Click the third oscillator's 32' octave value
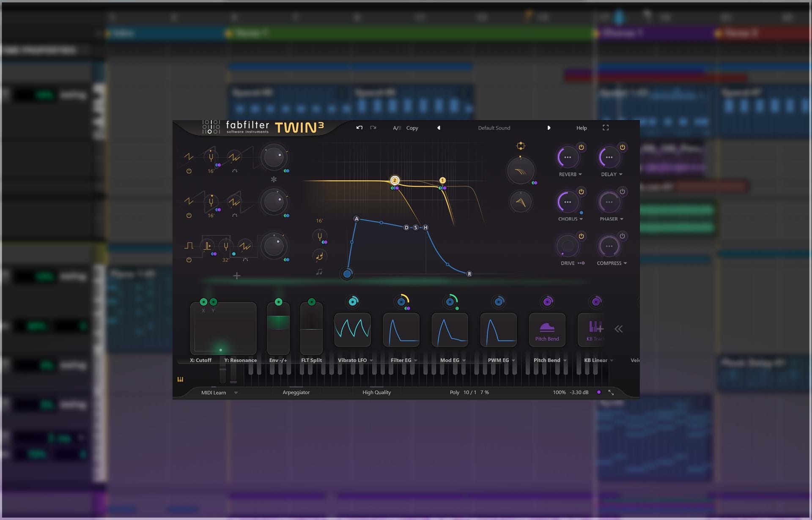 tap(226, 260)
